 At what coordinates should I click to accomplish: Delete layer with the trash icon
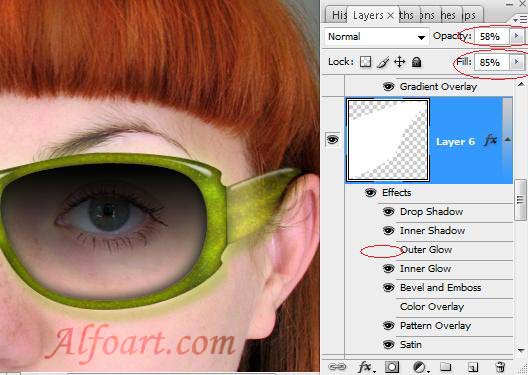[x=500, y=367]
